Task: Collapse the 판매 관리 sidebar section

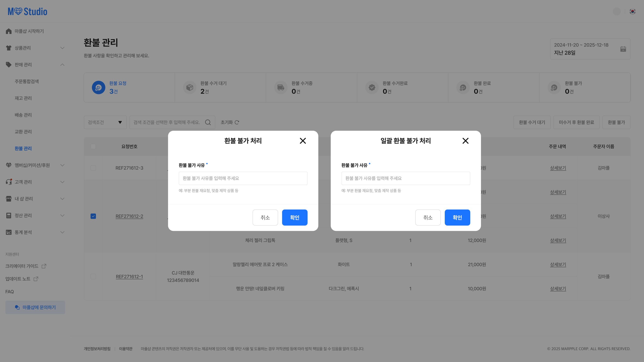Action: (x=62, y=65)
